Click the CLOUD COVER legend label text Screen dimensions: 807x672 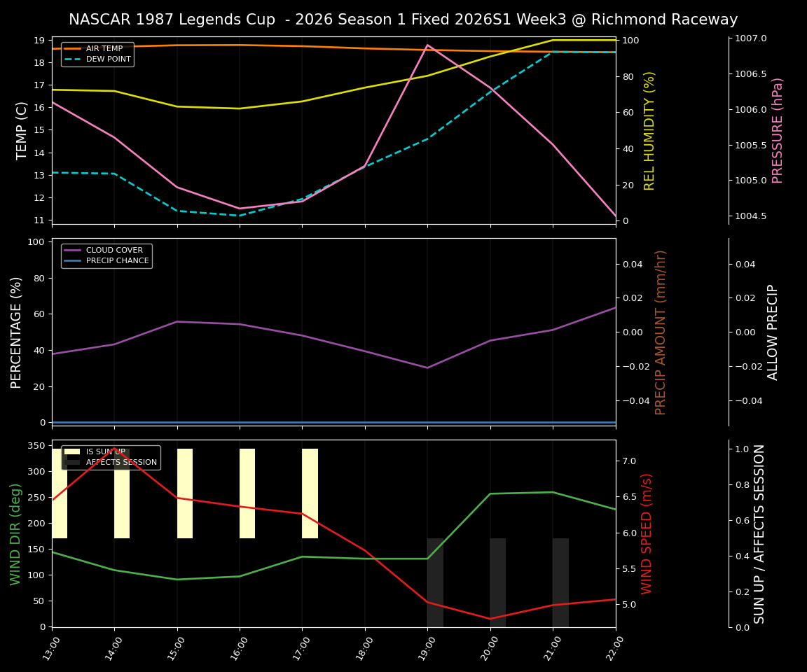(x=113, y=250)
